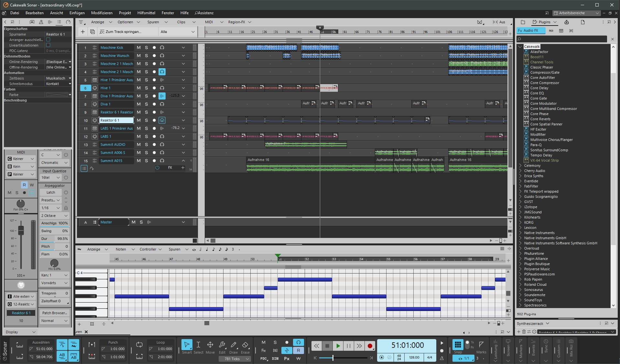Toggle loop on/off icon
The image size is (620, 364).
(139, 345)
